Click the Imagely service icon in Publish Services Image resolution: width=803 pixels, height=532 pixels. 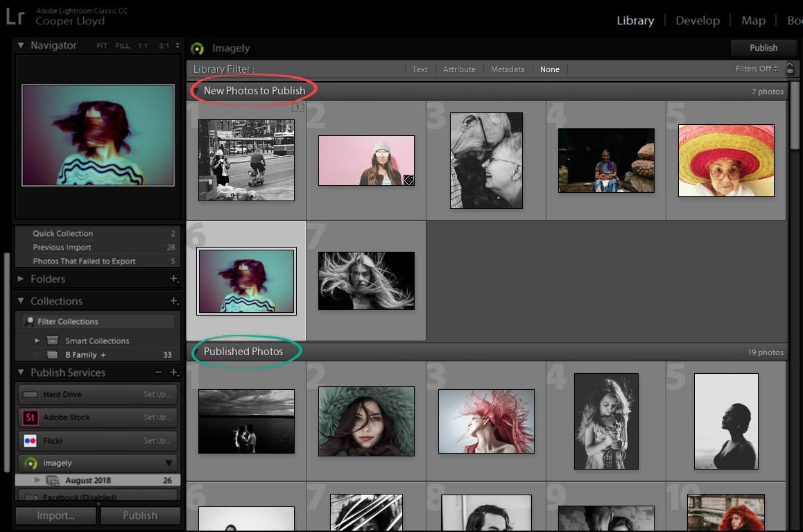pos(31,463)
